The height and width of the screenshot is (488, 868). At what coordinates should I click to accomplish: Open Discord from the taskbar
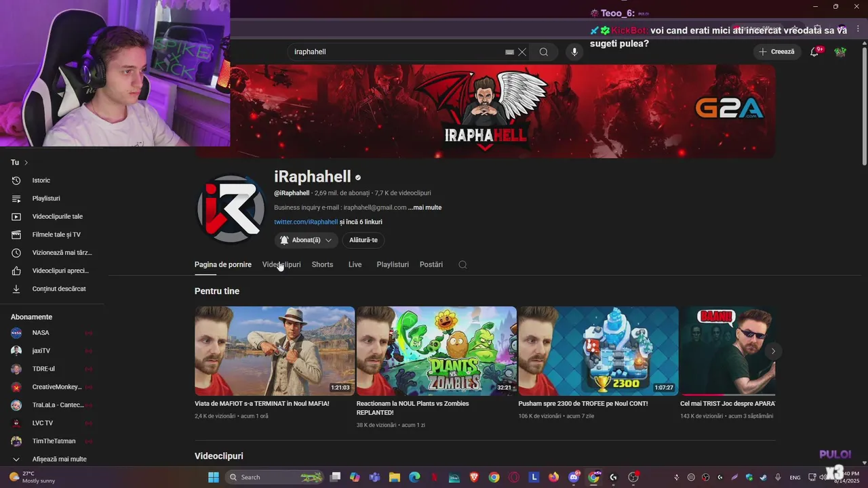pyautogui.click(x=574, y=477)
